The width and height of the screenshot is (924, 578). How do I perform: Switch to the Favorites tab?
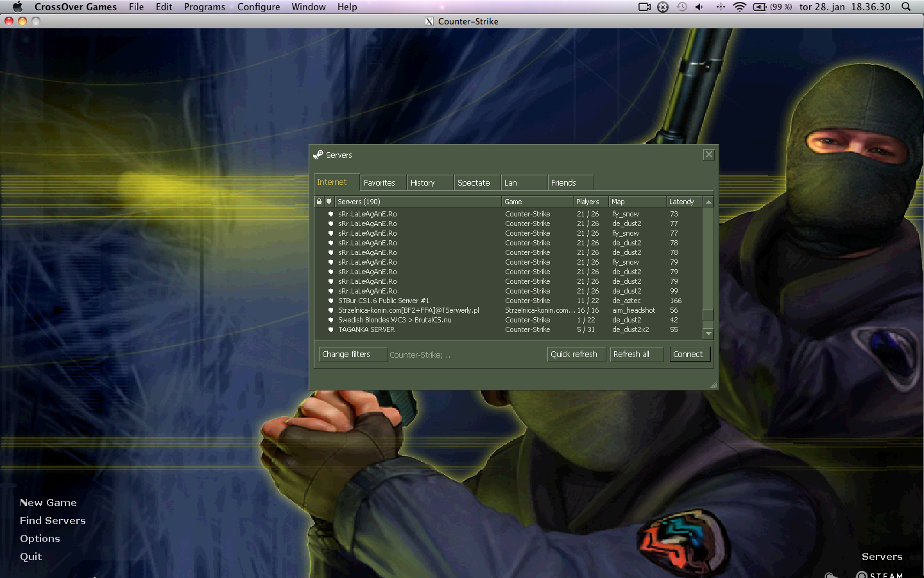coord(383,183)
